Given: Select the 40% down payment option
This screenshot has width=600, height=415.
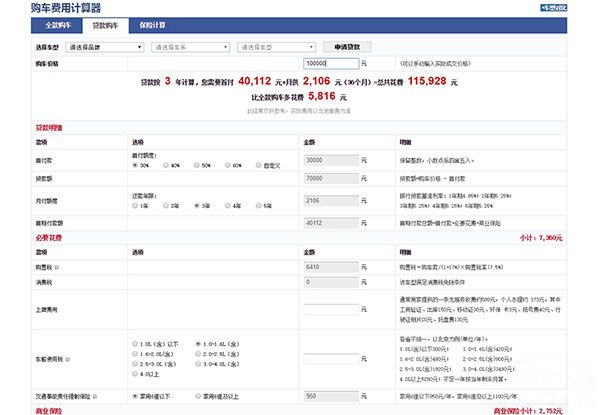Looking at the screenshot, I should (x=163, y=164).
